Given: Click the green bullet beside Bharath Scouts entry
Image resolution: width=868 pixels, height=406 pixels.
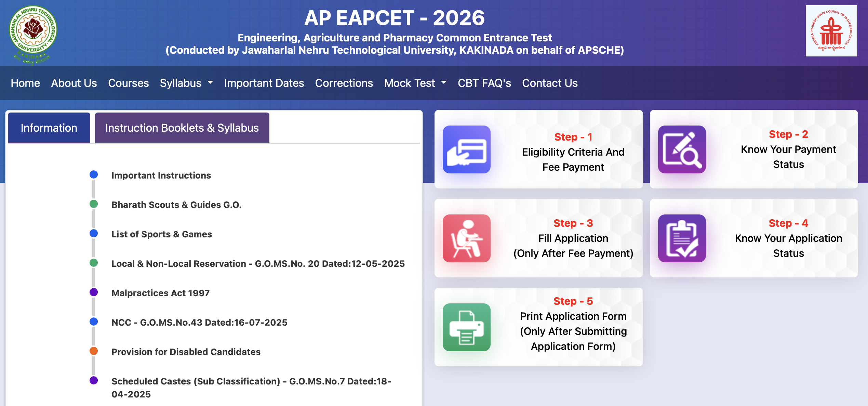Looking at the screenshot, I should point(93,204).
